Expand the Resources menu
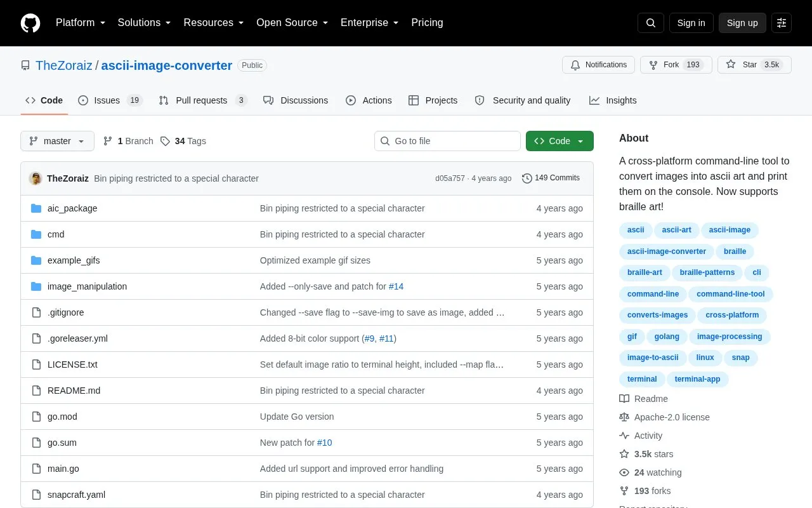 214,23
